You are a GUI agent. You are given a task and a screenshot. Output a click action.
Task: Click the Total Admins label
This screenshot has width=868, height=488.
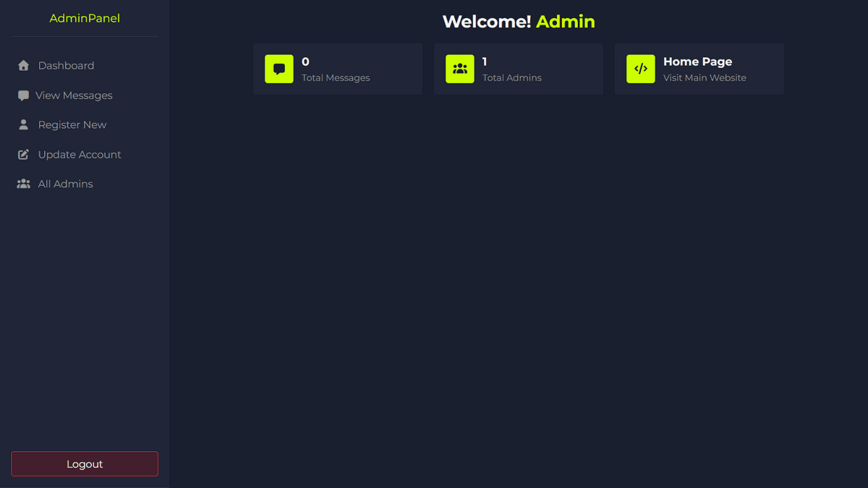[x=512, y=78]
